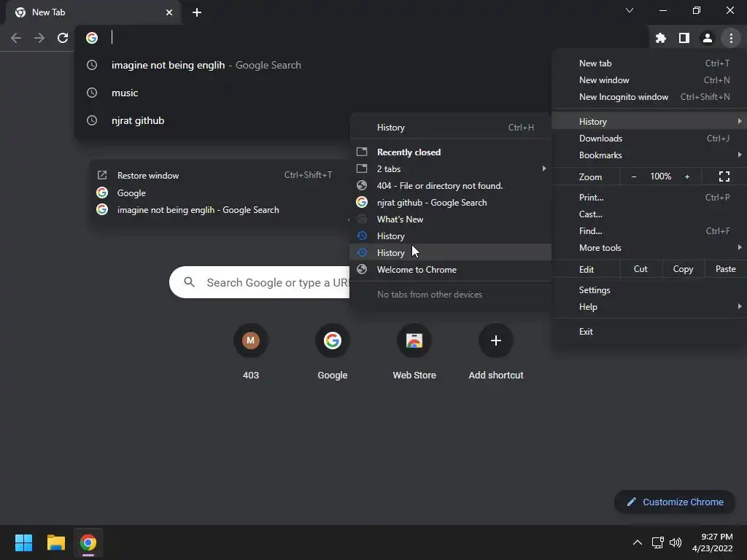Click Restore window in submenu

coord(219,176)
